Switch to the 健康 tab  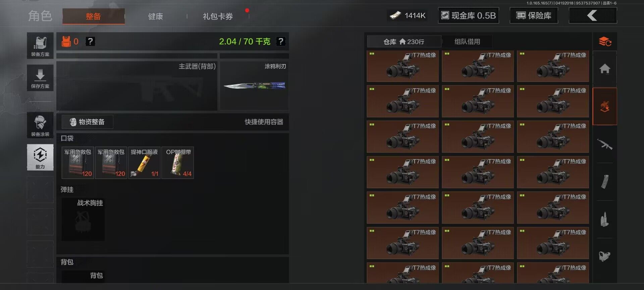(x=156, y=16)
